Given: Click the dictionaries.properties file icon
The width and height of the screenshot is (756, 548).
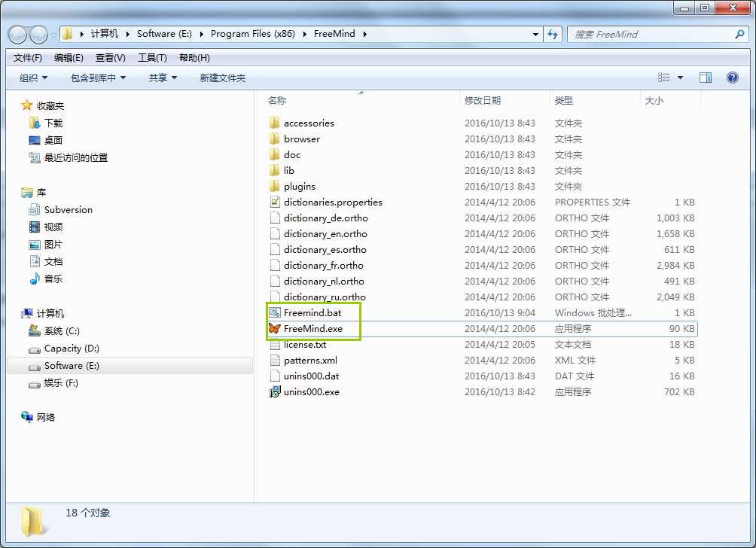Looking at the screenshot, I should [x=274, y=202].
